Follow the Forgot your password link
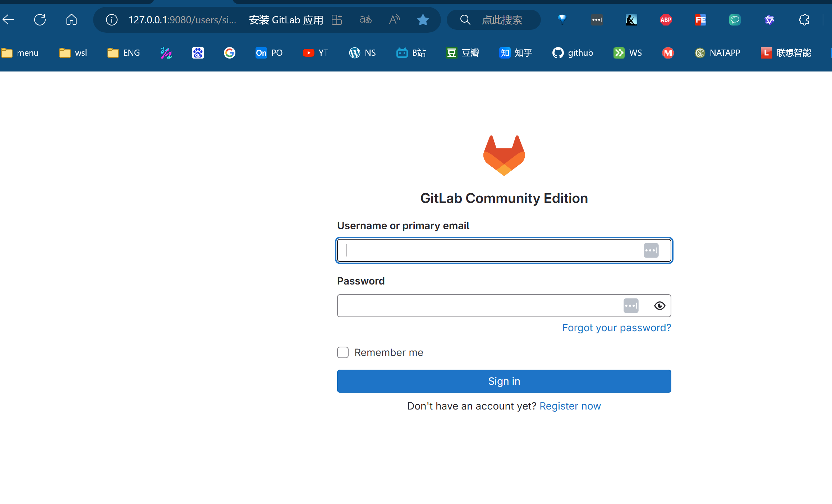832x504 pixels. (616, 328)
